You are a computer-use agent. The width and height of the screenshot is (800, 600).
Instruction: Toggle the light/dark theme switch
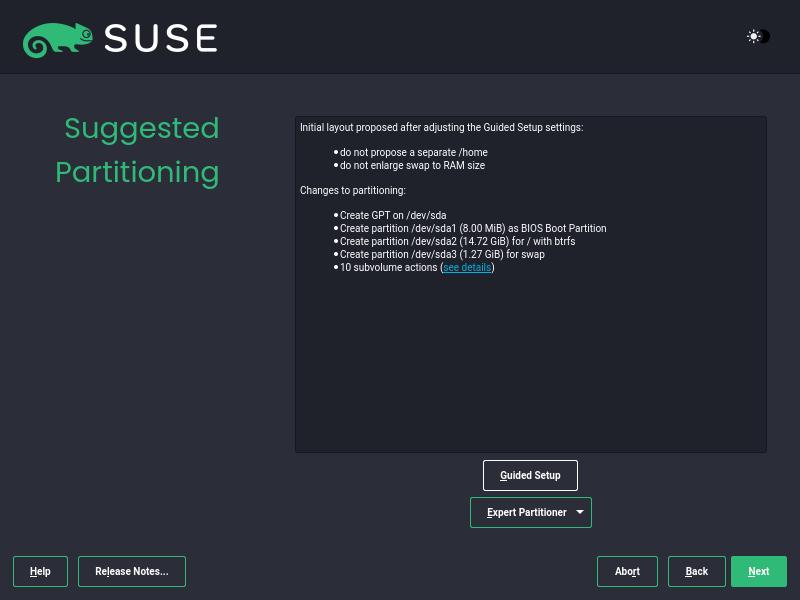click(759, 37)
